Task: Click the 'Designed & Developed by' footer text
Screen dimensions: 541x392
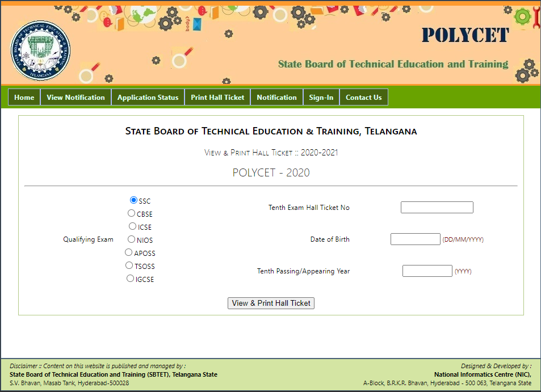Action: point(496,366)
